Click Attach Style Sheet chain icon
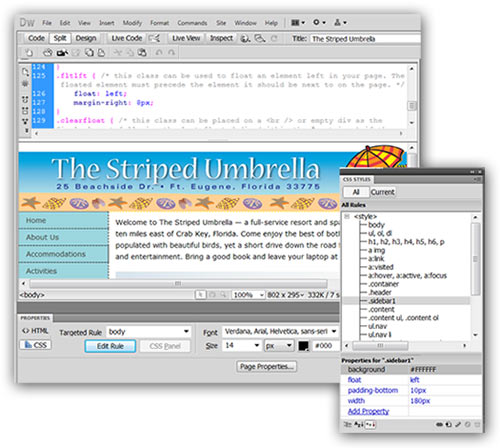500x448 pixels. 440,425
